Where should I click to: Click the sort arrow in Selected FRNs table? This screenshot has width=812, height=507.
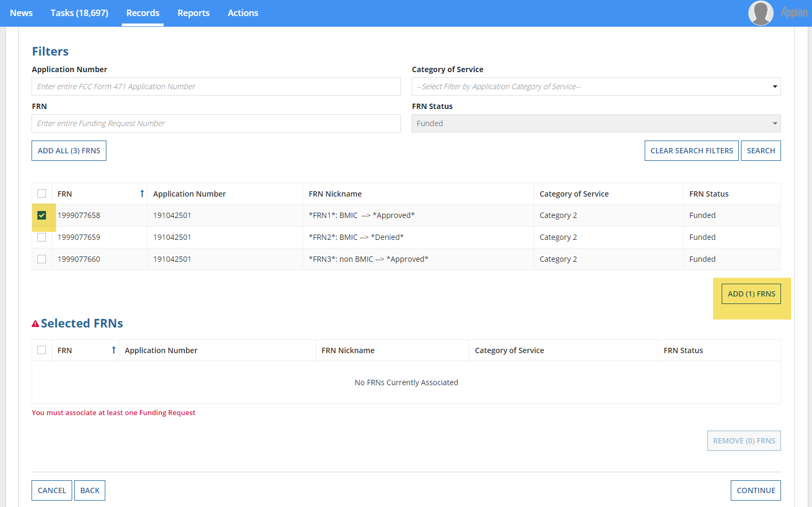coord(113,350)
